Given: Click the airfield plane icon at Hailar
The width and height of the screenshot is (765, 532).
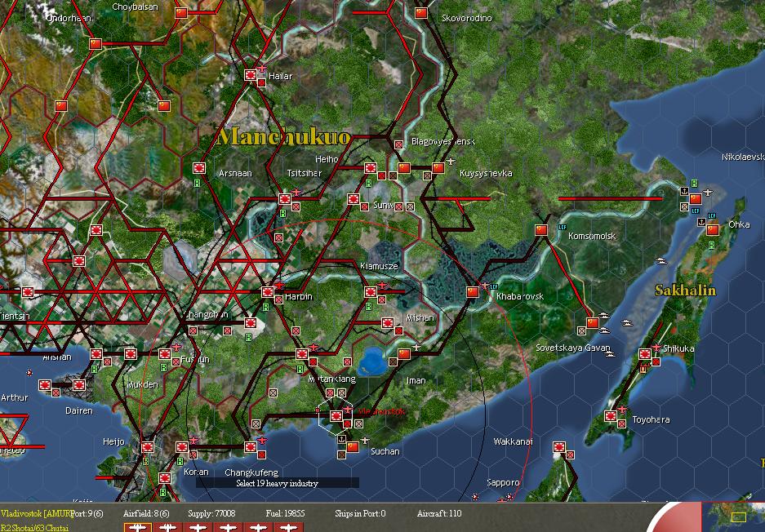Looking at the screenshot, I should (x=263, y=69).
